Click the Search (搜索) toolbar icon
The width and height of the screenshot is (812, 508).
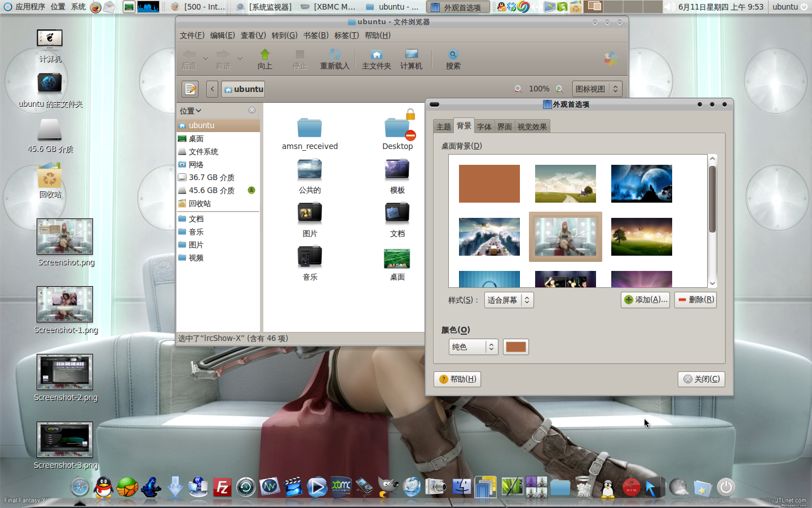(x=453, y=59)
